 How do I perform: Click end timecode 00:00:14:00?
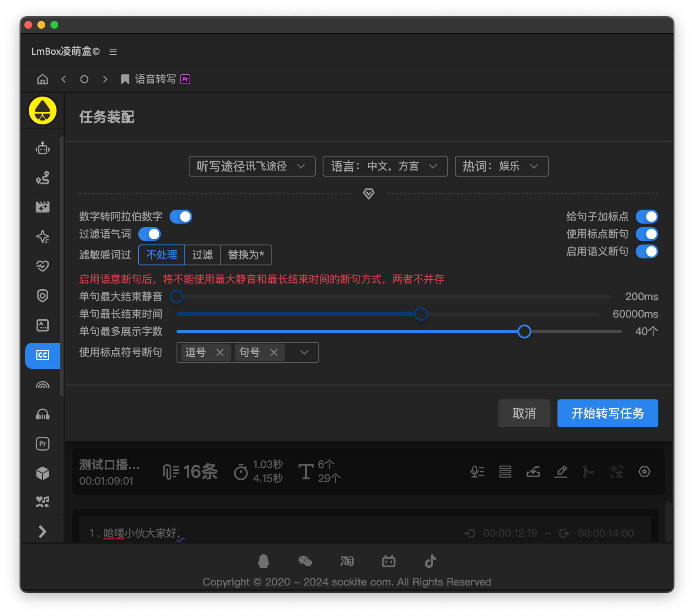(x=606, y=533)
